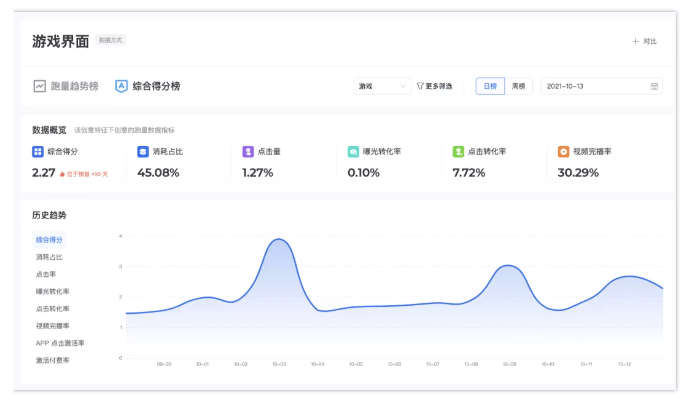The height and width of the screenshot is (396, 681).
Task: Select APP 点击激活率 in the trend list
Action: click(x=60, y=343)
